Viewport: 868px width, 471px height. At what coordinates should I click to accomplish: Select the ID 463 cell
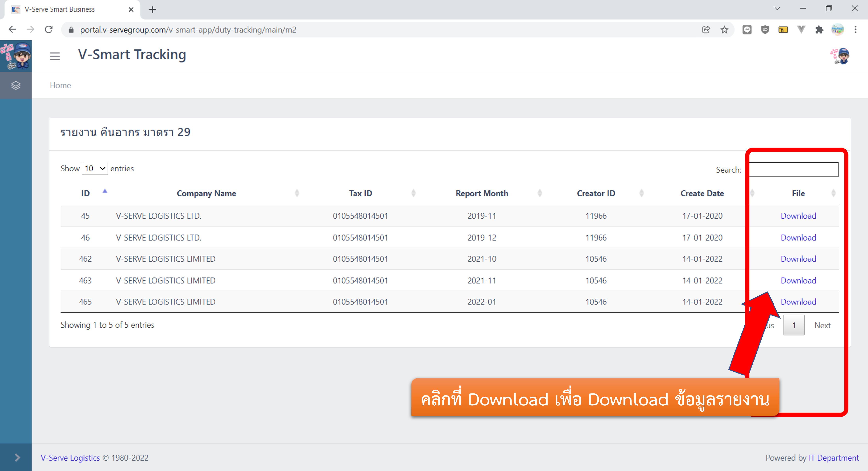tap(85, 280)
